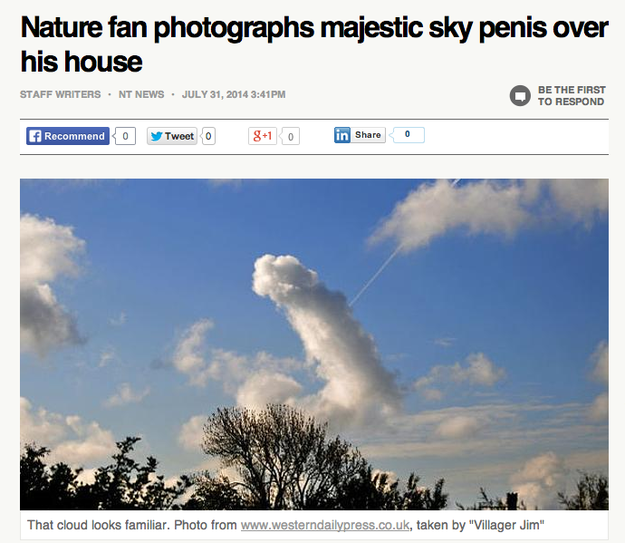
Task: Click the Google +1 button
Action: click(x=262, y=136)
